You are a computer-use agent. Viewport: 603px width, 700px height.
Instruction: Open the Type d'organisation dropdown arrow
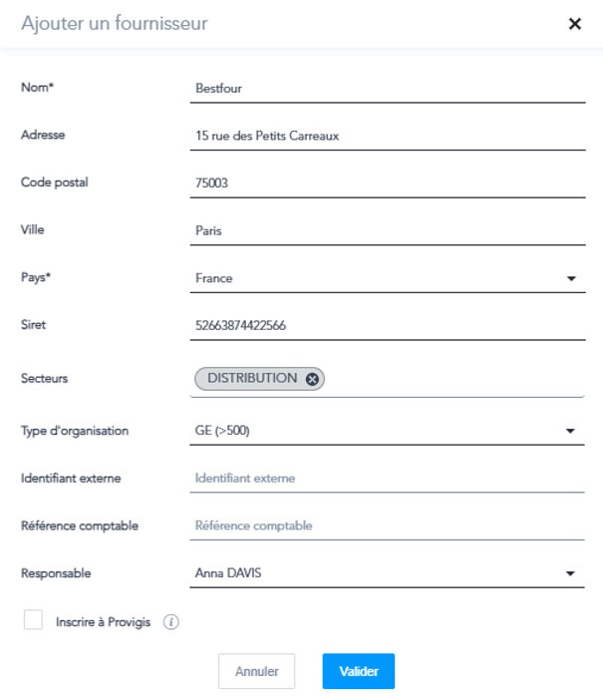(571, 432)
